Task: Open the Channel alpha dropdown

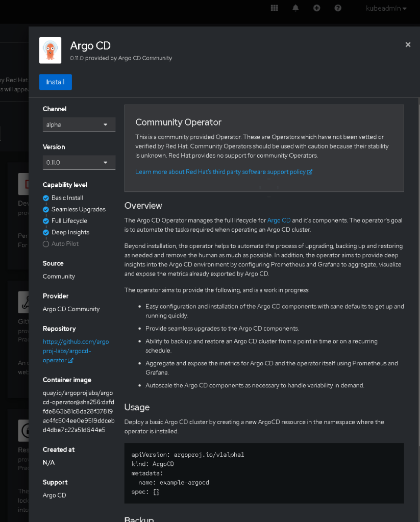Action: (79, 125)
